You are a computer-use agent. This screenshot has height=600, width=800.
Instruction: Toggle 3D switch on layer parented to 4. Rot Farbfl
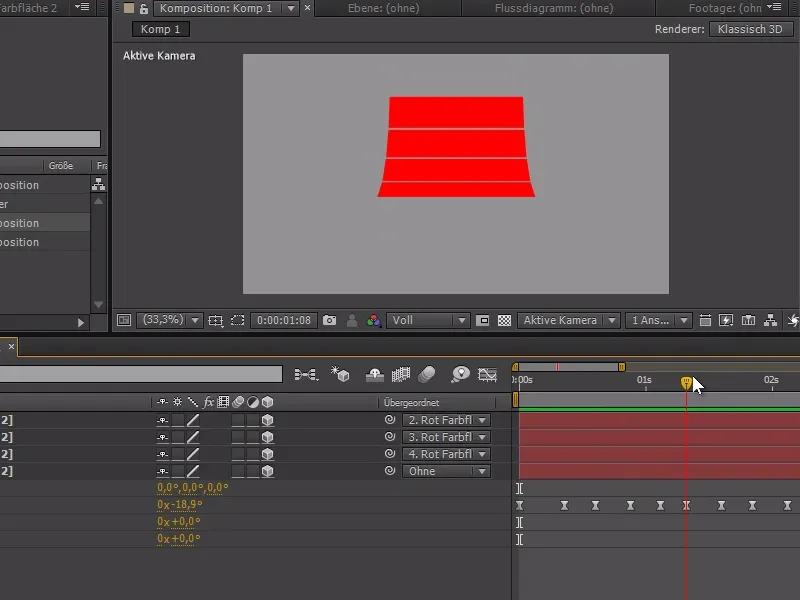coord(267,454)
